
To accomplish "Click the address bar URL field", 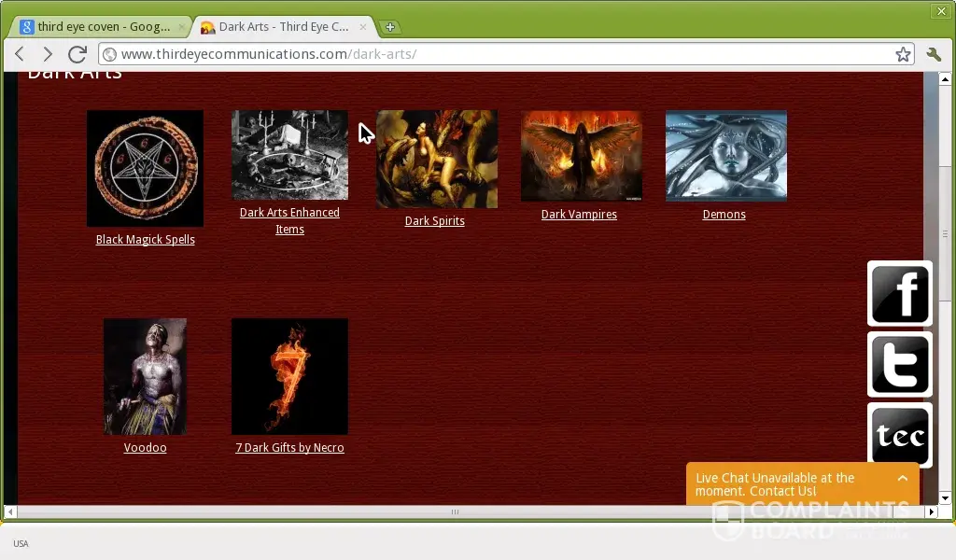I will click(x=506, y=54).
